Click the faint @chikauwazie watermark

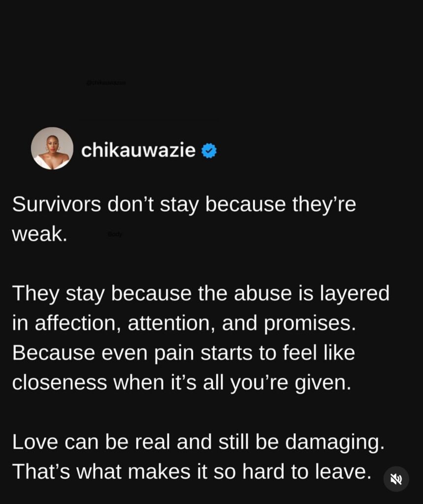click(106, 83)
